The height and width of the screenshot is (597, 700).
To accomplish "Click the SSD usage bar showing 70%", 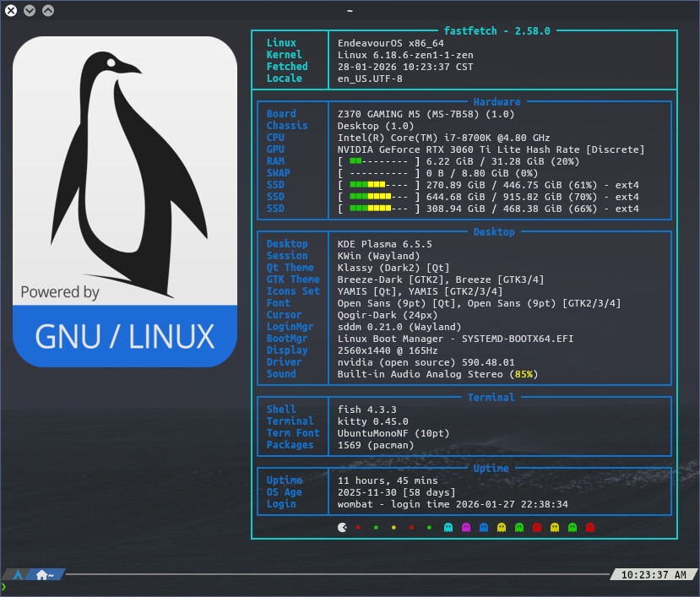I will pyautogui.click(x=378, y=197).
